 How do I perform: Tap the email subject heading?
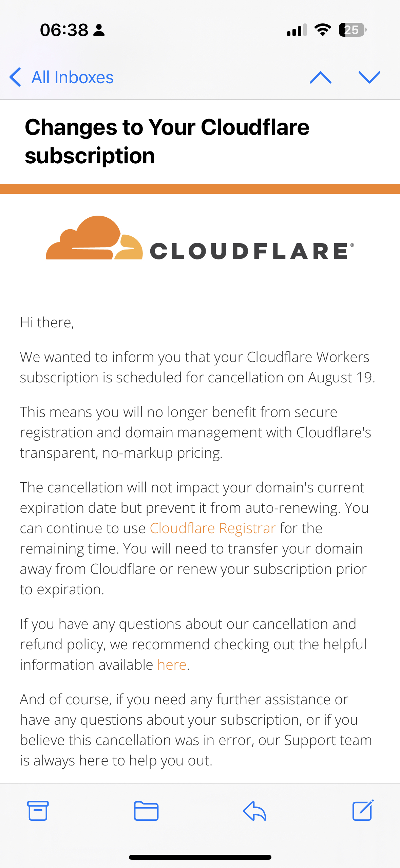pyautogui.click(x=167, y=141)
